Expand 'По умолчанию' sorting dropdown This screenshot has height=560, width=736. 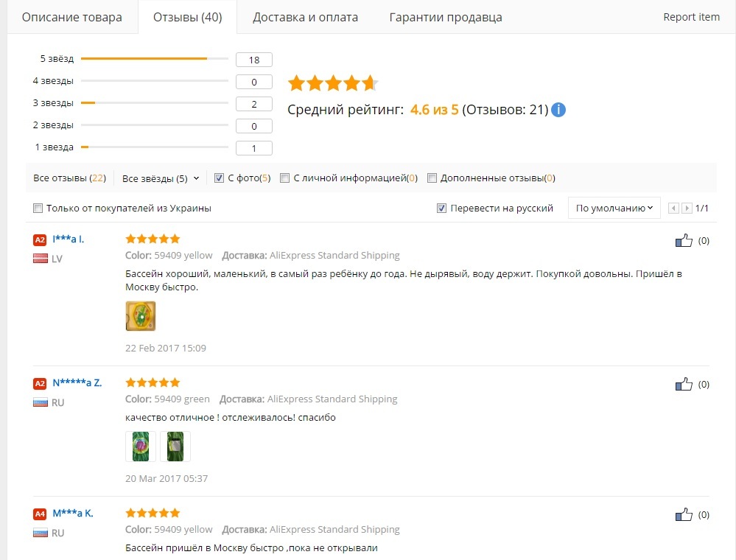614,209
